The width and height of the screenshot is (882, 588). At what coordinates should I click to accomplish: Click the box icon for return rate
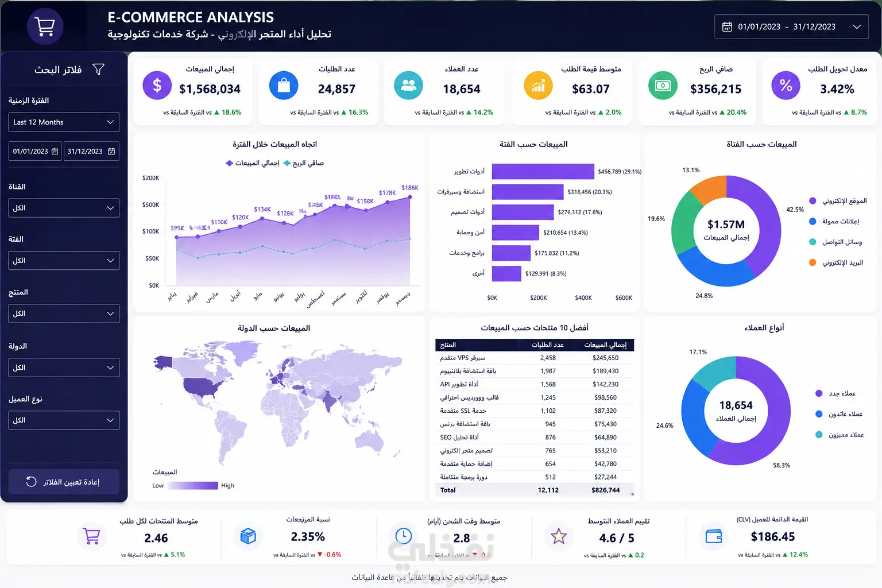(x=248, y=536)
